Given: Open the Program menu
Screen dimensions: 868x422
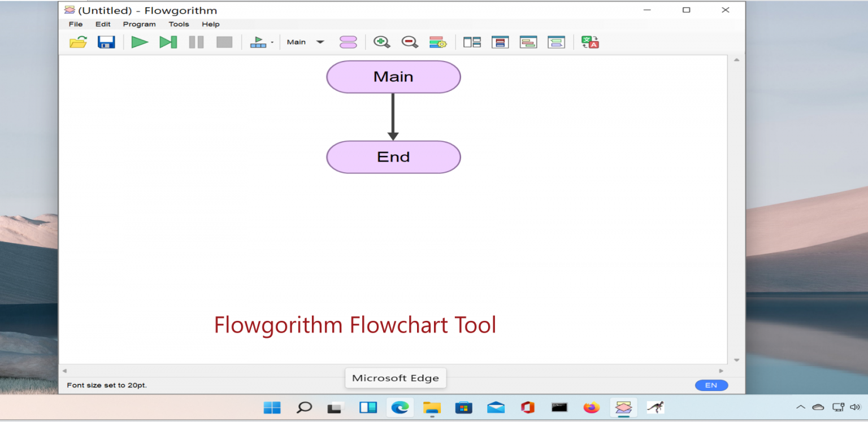Looking at the screenshot, I should click(x=139, y=24).
